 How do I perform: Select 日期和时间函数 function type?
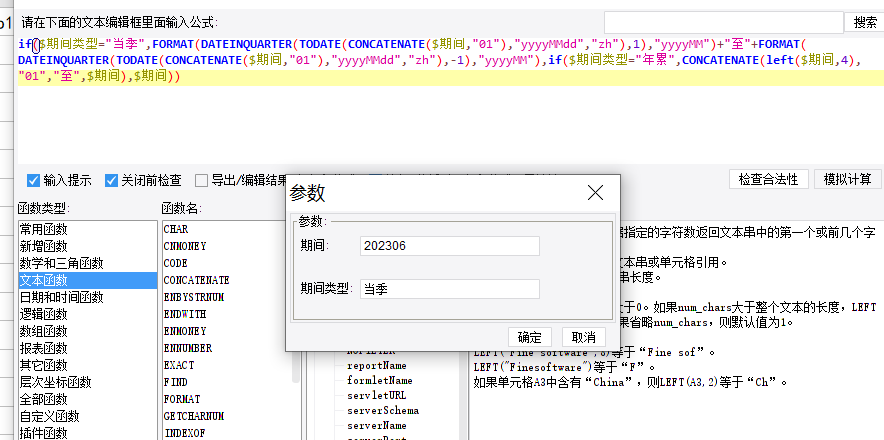coord(87,297)
